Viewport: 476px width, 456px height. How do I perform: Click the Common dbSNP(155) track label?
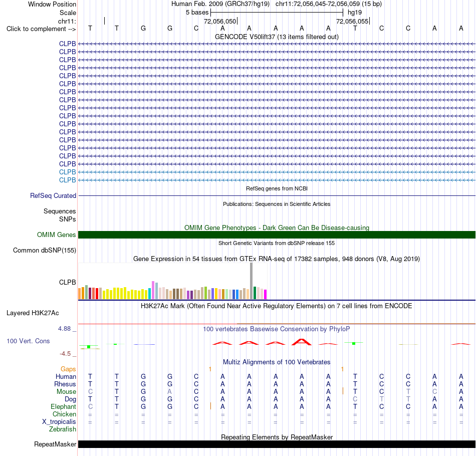(44, 251)
